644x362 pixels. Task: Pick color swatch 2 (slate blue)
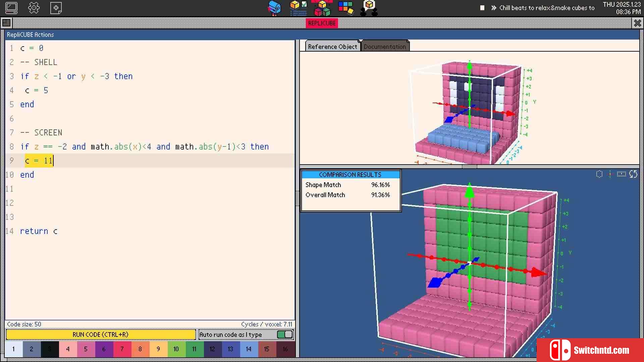click(x=32, y=349)
